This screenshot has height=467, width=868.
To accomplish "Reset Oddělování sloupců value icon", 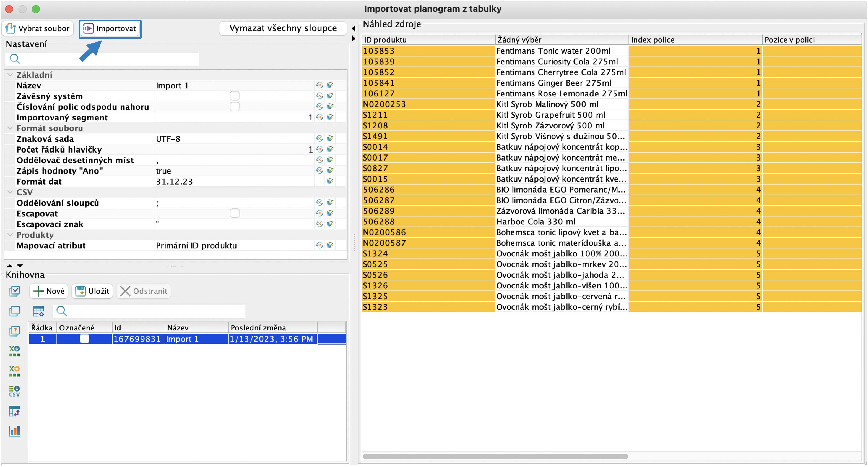I will pos(319,202).
